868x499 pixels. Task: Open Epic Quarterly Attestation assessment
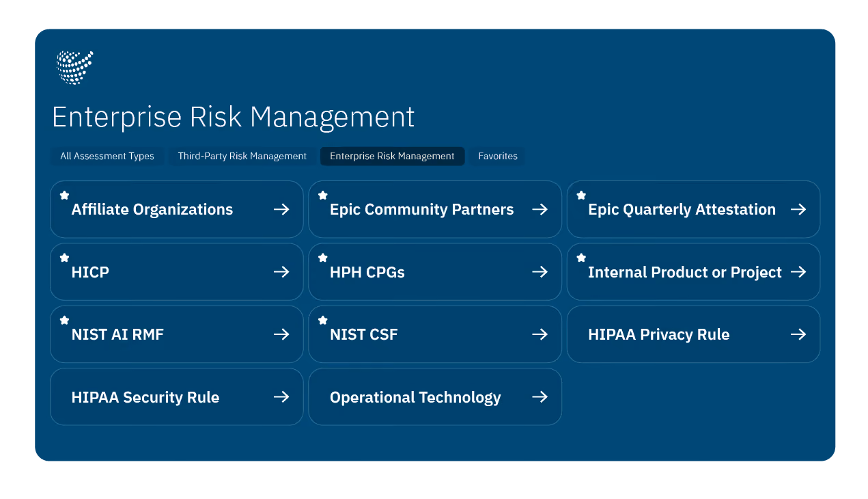(x=693, y=209)
